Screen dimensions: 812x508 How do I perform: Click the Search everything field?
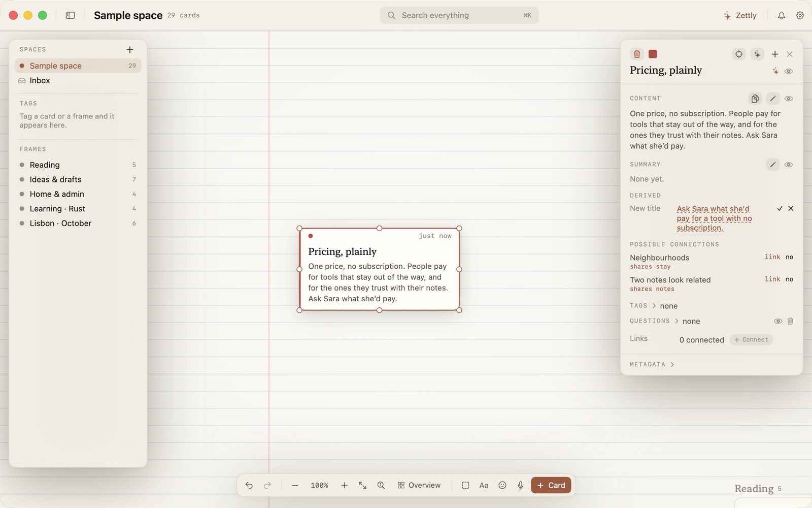pyautogui.click(x=459, y=15)
